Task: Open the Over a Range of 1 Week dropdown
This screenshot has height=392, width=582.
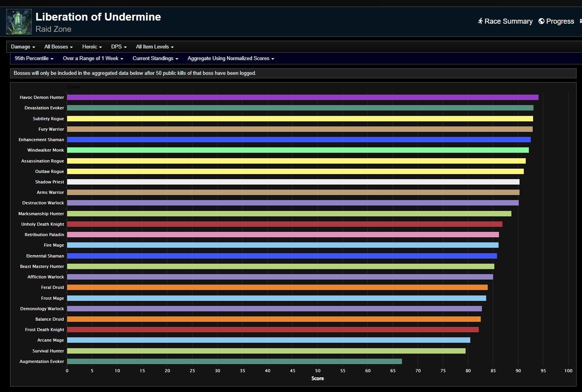Action: coord(93,58)
